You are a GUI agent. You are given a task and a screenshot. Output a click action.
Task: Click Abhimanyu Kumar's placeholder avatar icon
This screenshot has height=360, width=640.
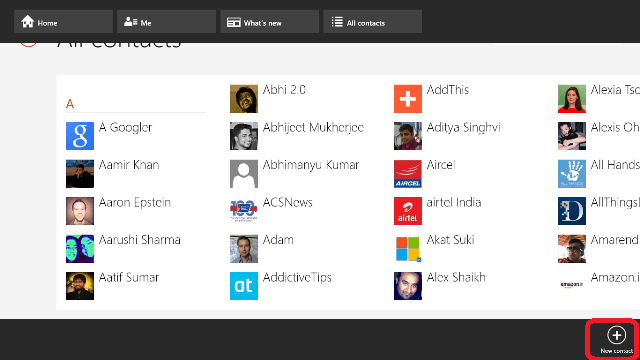244,173
